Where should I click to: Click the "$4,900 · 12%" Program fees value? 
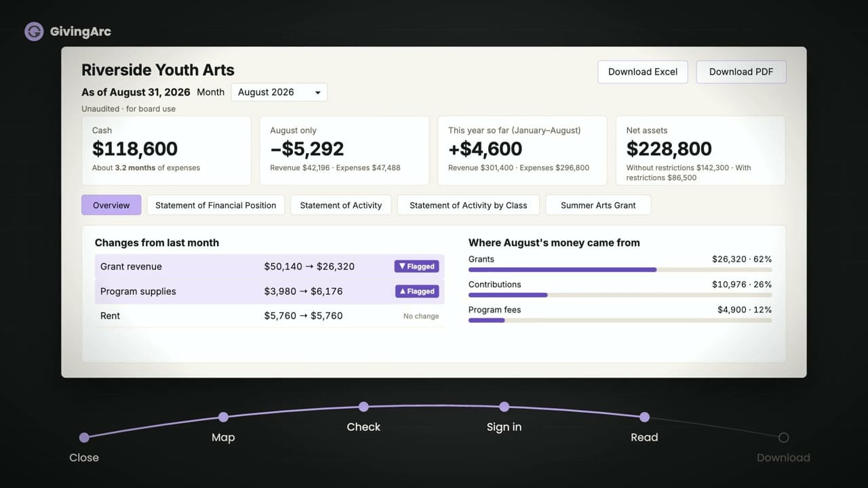pos(745,310)
